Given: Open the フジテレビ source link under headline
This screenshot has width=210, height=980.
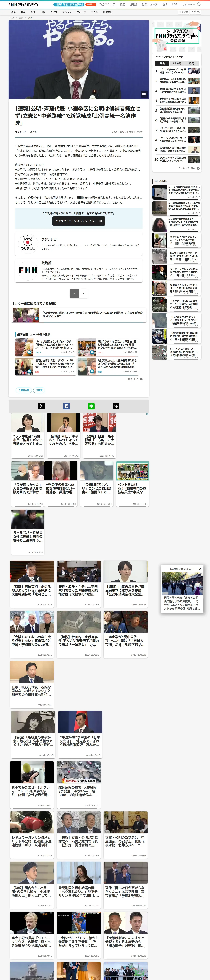Looking at the screenshot, I should click(x=20, y=132).
